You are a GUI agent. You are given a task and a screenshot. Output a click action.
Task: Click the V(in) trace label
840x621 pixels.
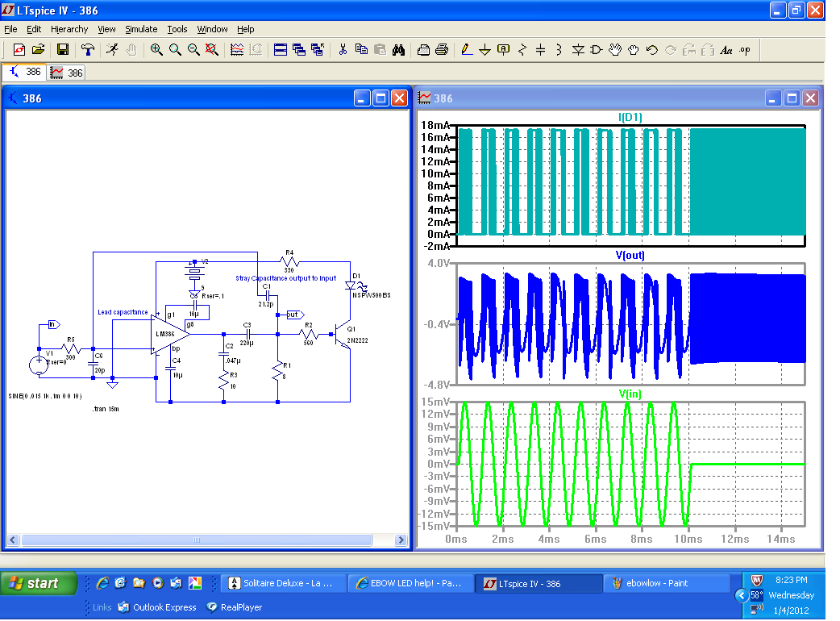[630, 394]
